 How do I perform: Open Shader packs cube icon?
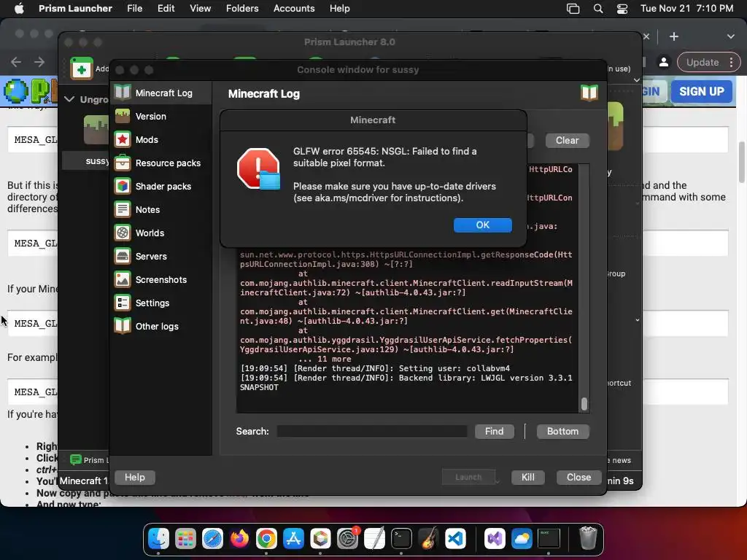(123, 186)
